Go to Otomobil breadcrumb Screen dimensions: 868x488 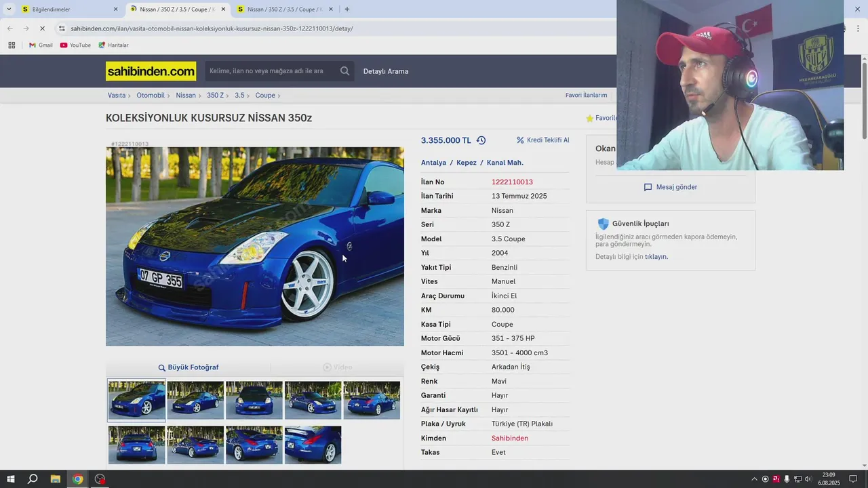coord(151,96)
